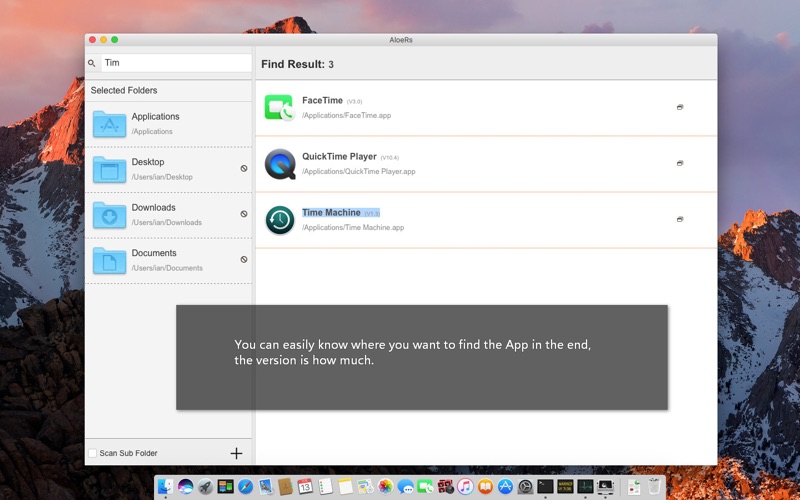Open Trash from the Dock
Screen dimensions: 800x500
point(654,487)
